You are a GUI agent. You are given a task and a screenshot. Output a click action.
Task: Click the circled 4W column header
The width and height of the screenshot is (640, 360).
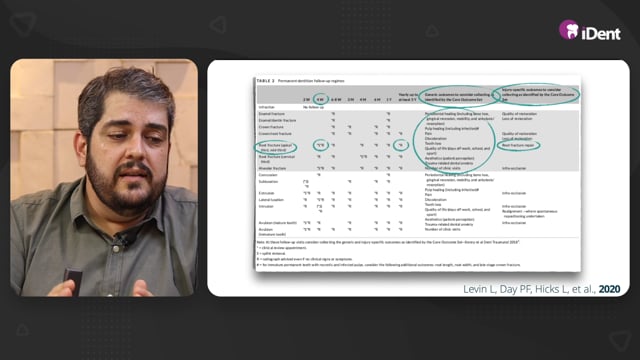tap(320, 99)
